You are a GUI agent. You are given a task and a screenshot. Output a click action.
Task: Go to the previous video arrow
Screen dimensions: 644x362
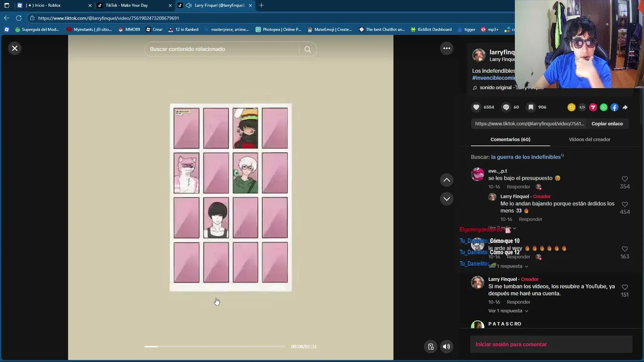(446, 180)
